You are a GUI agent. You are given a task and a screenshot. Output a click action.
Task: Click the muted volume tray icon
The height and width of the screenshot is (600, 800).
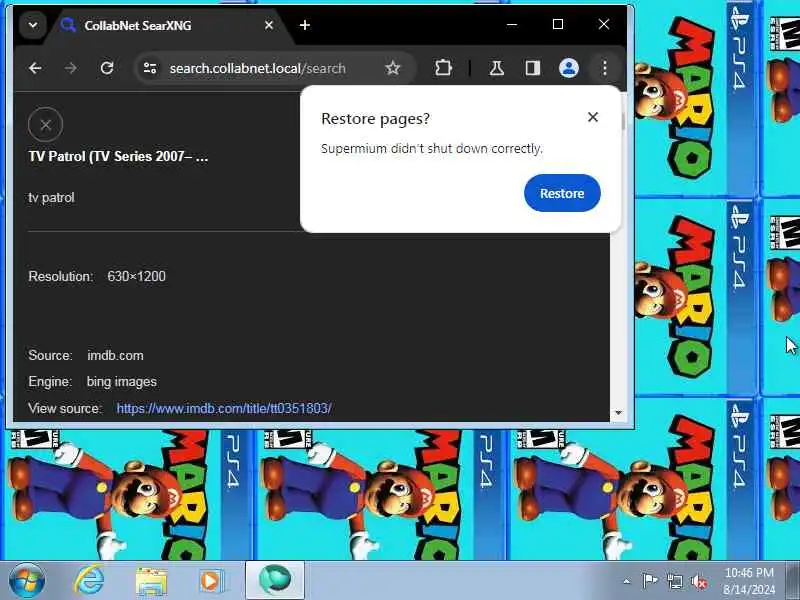tap(698, 581)
